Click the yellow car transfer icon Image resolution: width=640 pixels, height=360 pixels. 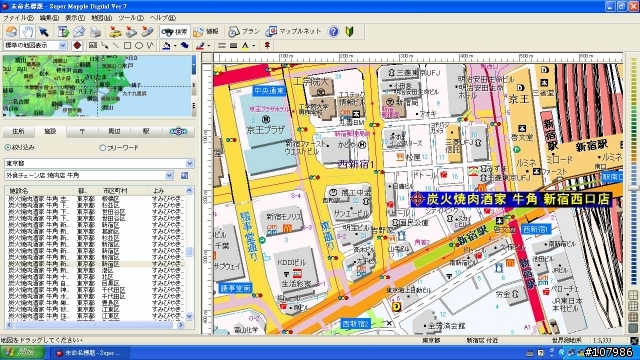(116, 31)
